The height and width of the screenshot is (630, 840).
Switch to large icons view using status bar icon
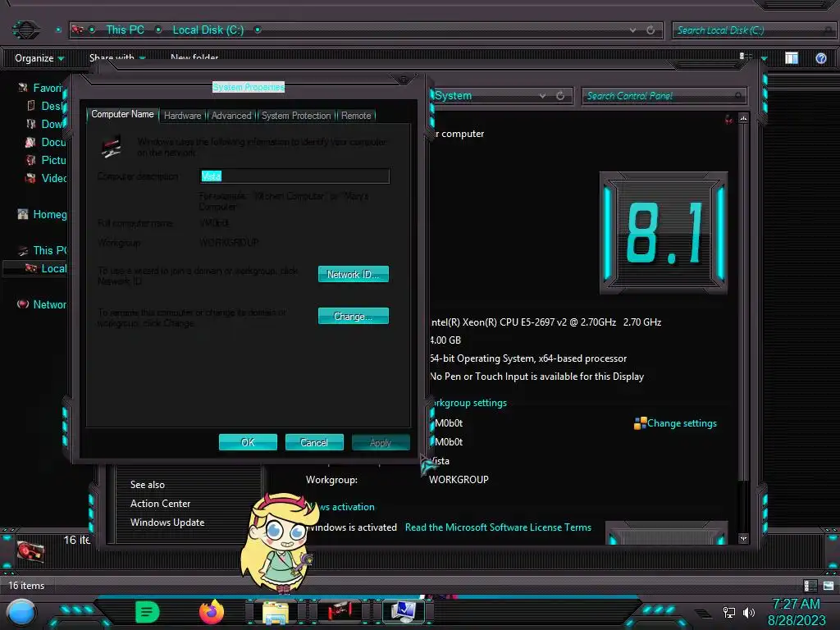tap(829, 586)
